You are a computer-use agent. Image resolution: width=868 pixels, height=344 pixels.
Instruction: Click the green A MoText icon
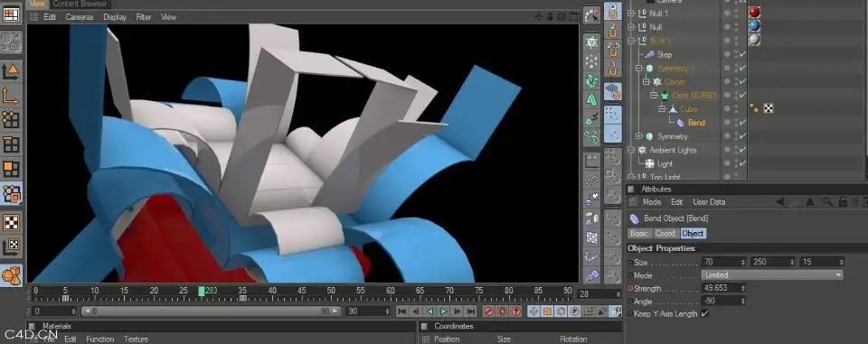tap(591, 99)
